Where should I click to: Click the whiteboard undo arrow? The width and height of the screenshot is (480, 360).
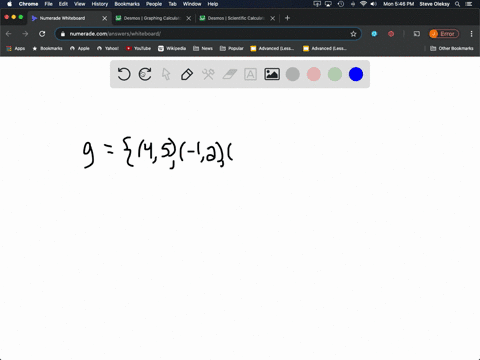tap(124, 74)
